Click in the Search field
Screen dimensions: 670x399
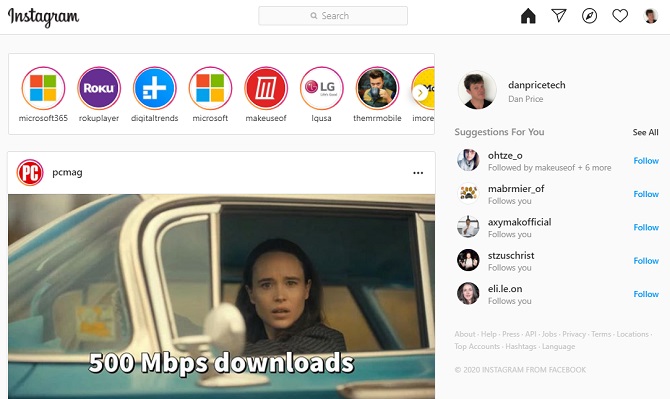coord(333,16)
